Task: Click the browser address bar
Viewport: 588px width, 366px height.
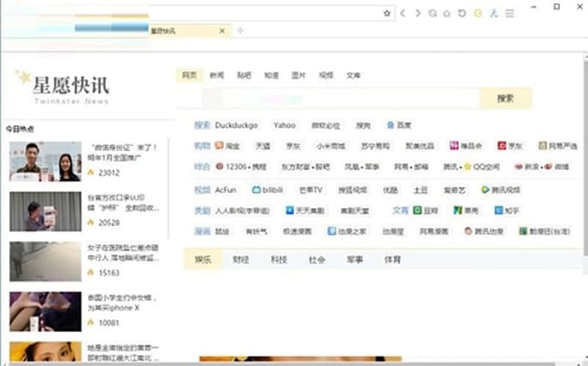Action: [x=264, y=14]
